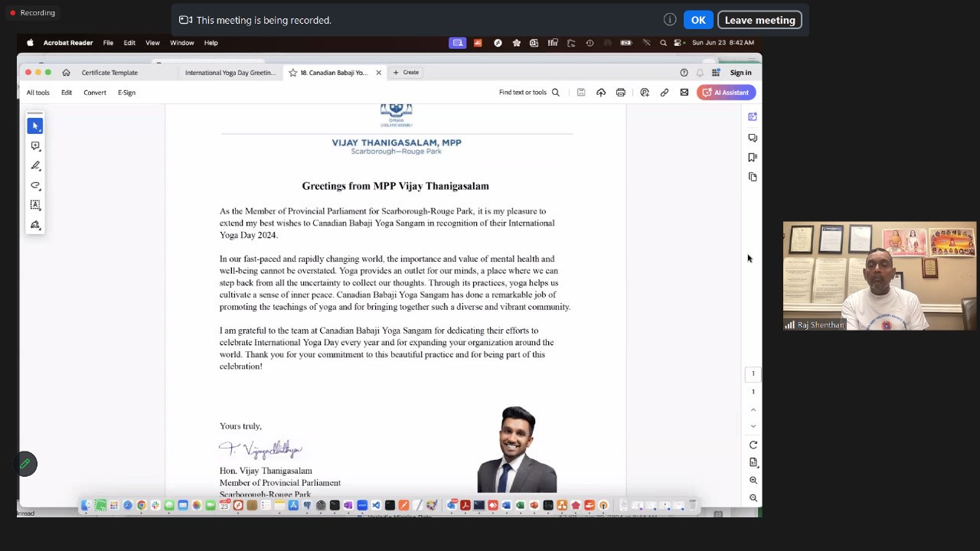Rotate the page view clockwise
The image size is (980, 551).
tap(753, 445)
